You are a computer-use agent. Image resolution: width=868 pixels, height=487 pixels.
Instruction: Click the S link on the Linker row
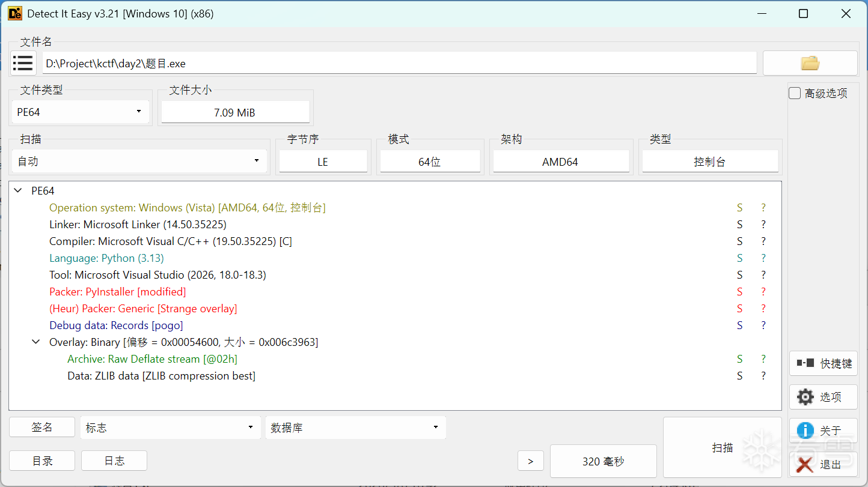(x=739, y=225)
